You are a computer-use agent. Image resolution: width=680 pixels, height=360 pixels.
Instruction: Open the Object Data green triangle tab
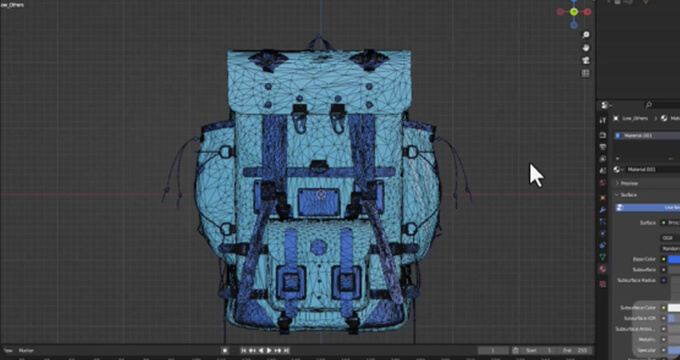(x=602, y=257)
